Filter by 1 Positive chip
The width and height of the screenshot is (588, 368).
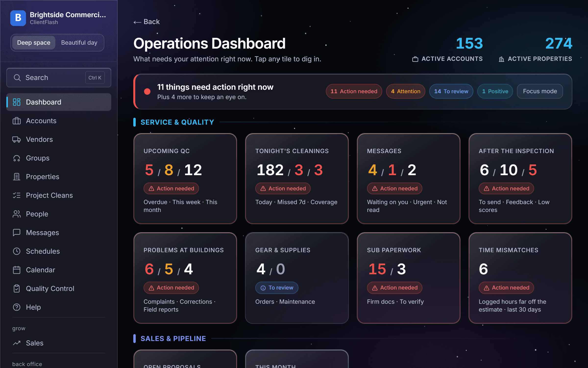click(495, 91)
